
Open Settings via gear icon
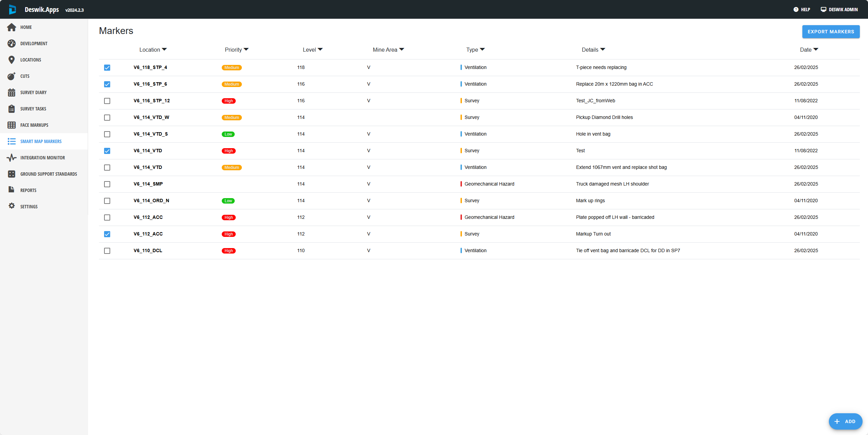coord(12,206)
